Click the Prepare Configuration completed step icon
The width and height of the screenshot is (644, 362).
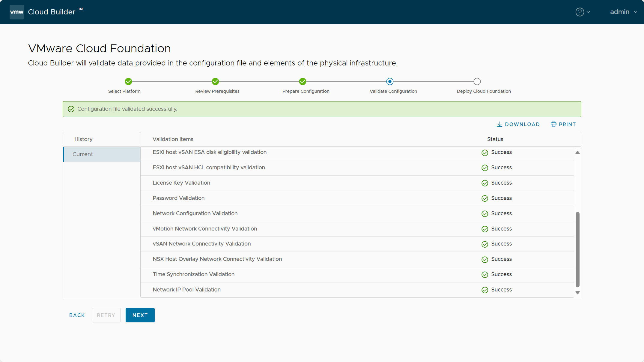point(303,81)
